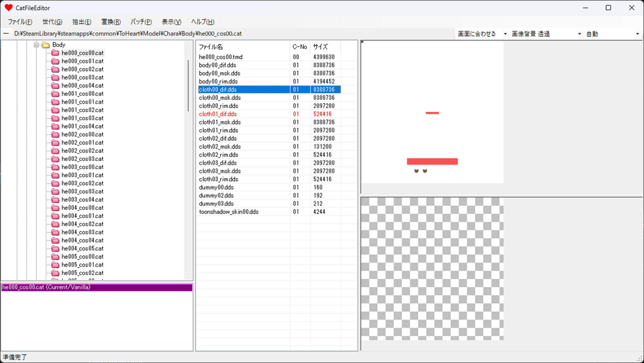Click the folder icon for he002_cos00.cat
The height and width of the screenshot is (363, 644).
click(x=55, y=134)
